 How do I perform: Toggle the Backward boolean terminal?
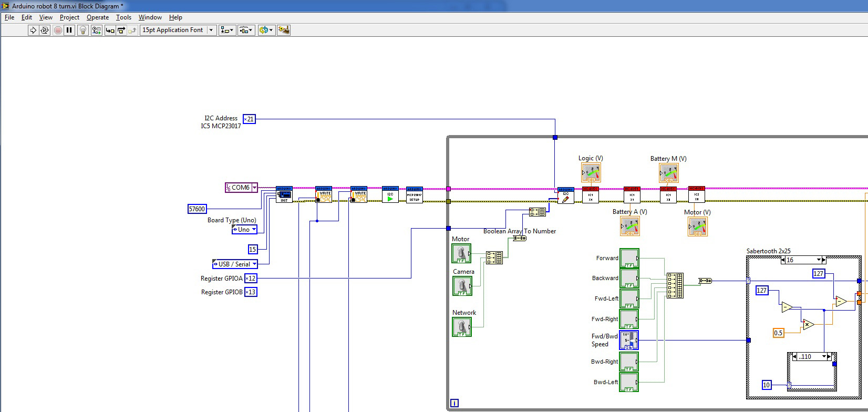(629, 278)
